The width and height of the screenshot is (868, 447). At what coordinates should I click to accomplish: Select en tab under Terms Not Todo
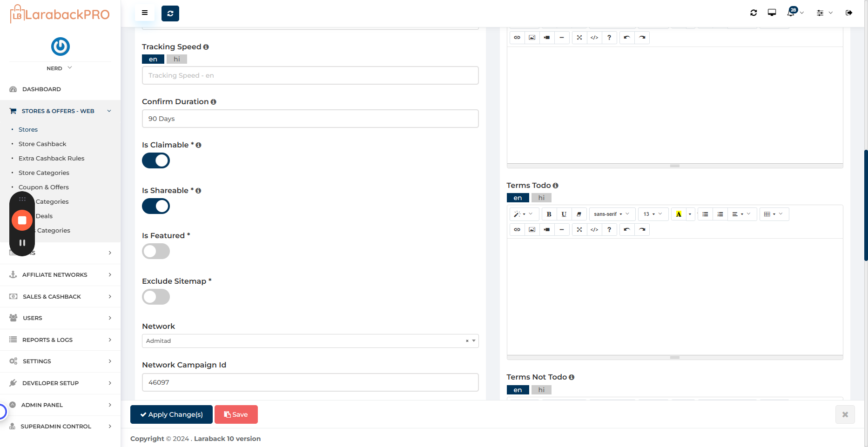point(518,390)
